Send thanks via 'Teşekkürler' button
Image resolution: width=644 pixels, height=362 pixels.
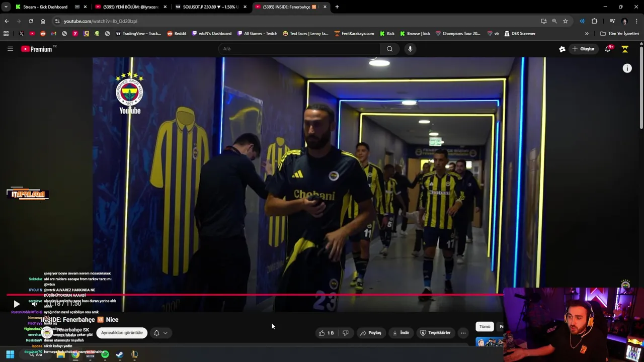(x=436, y=333)
